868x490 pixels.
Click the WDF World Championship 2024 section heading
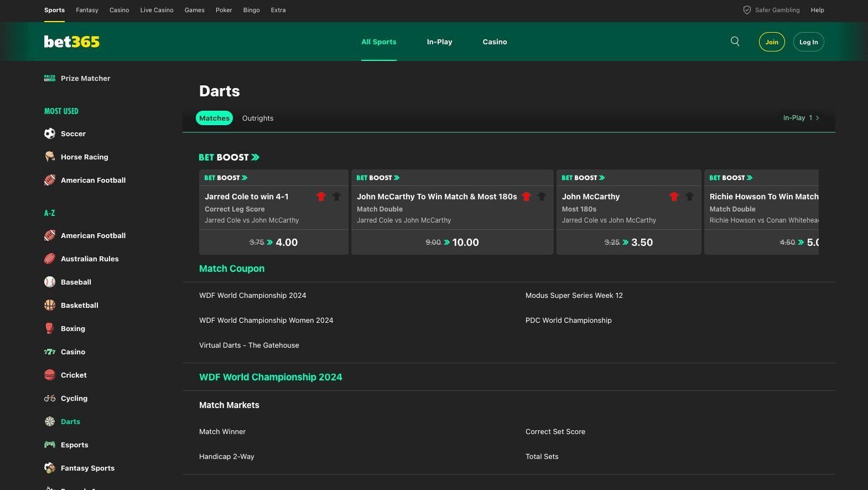(271, 377)
